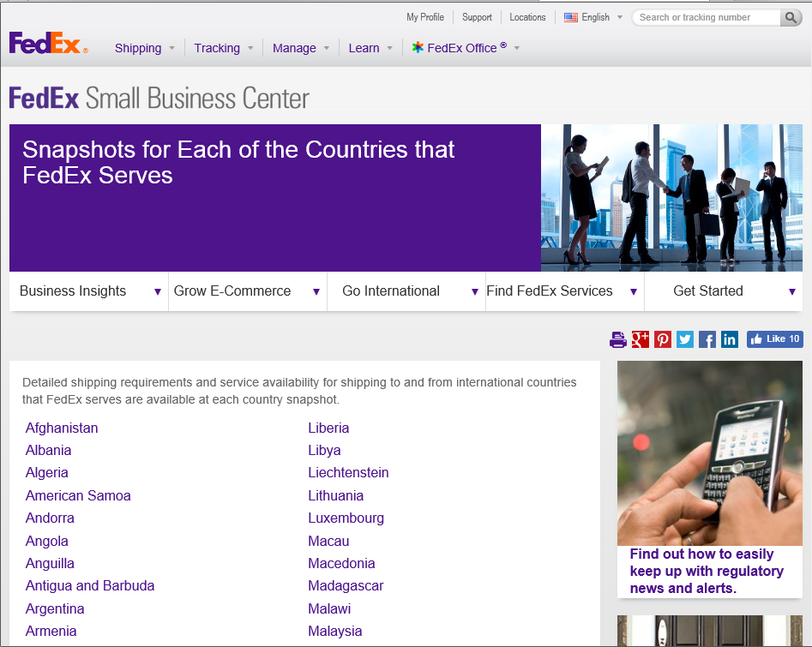Open the Liechtenstein country snapshot

click(x=348, y=472)
